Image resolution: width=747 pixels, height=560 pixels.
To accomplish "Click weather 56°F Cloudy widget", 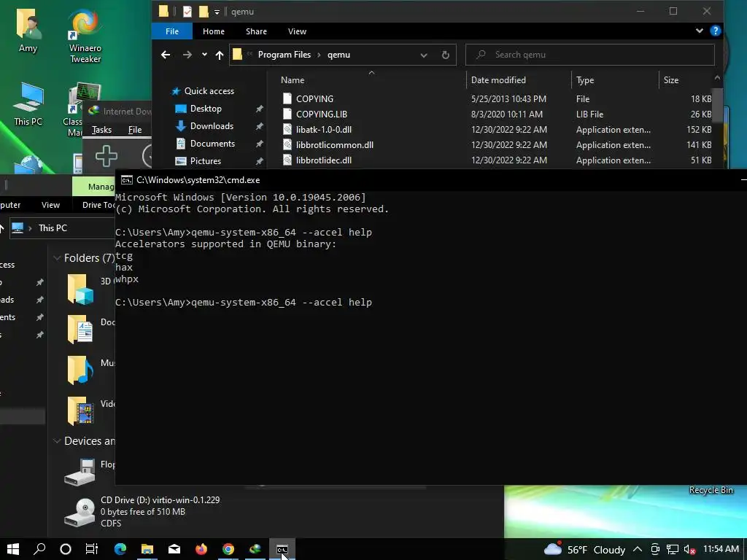I will coord(584,550).
